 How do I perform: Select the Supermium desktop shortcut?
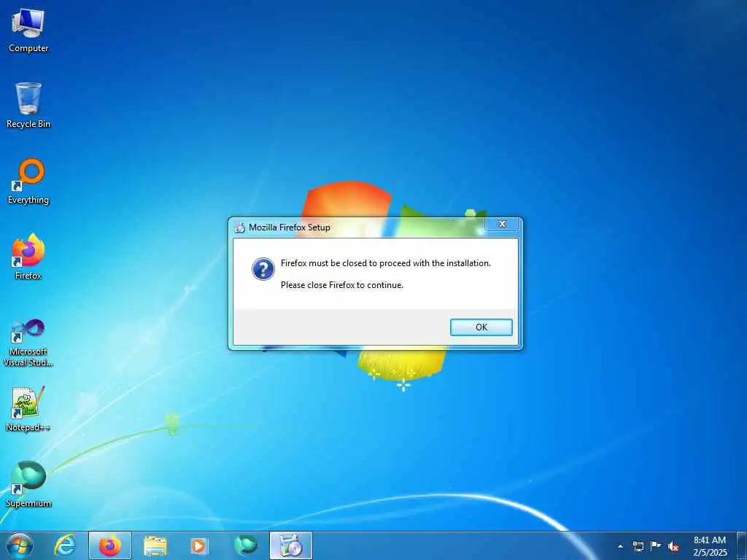coord(28,484)
